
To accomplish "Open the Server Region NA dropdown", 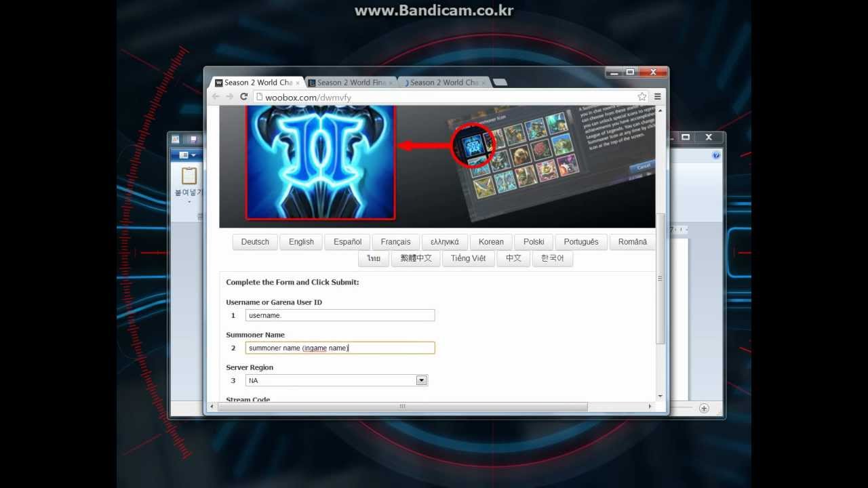I will point(422,380).
